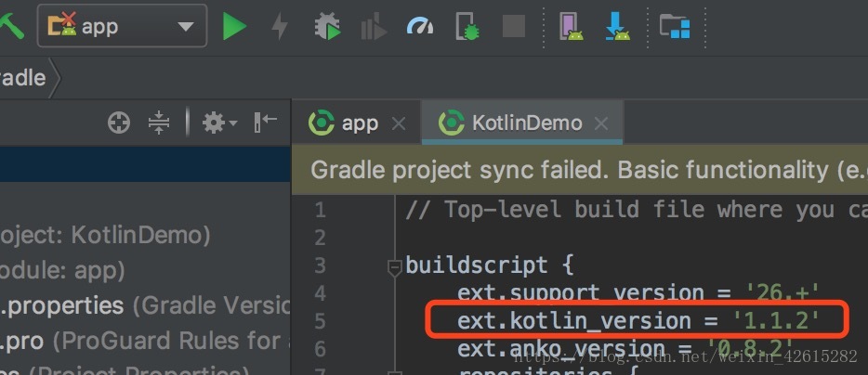Image resolution: width=868 pixels, height=375 pixels.
Task: Close the KotlinDemo editor tab
Action: 600,123
